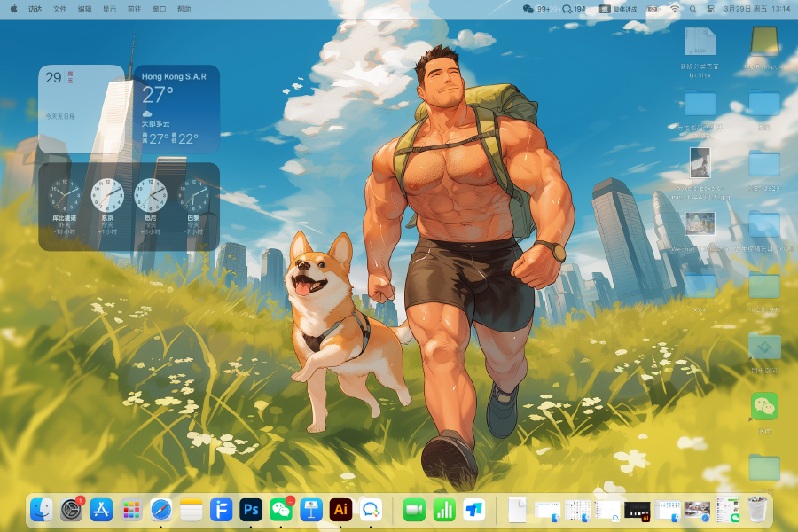Viewport: 798px width, 532px height.
Task: Open the 帮助 menu
Action: tap(184, 8)
